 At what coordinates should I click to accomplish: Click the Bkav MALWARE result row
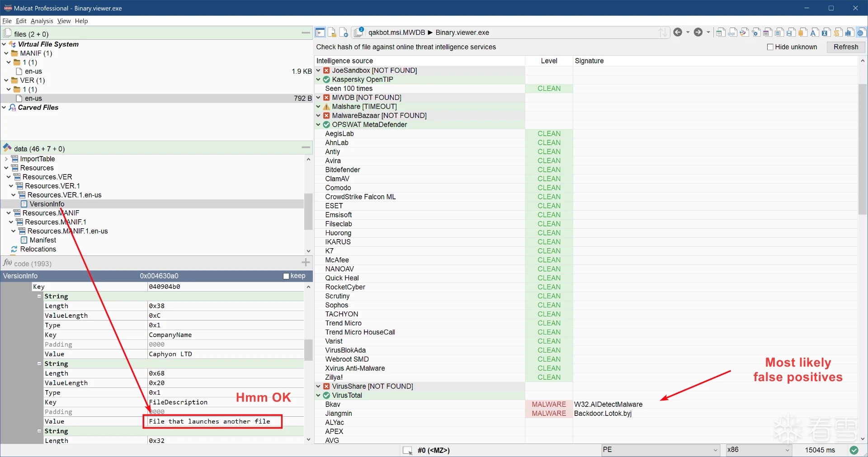(x=586, y=405)
